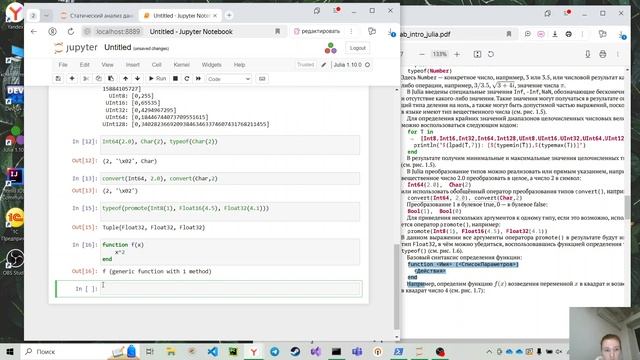Open the Edit menu
Viewport: 640px width, 360px height.
pyautogui.click(x=84, y=65)
